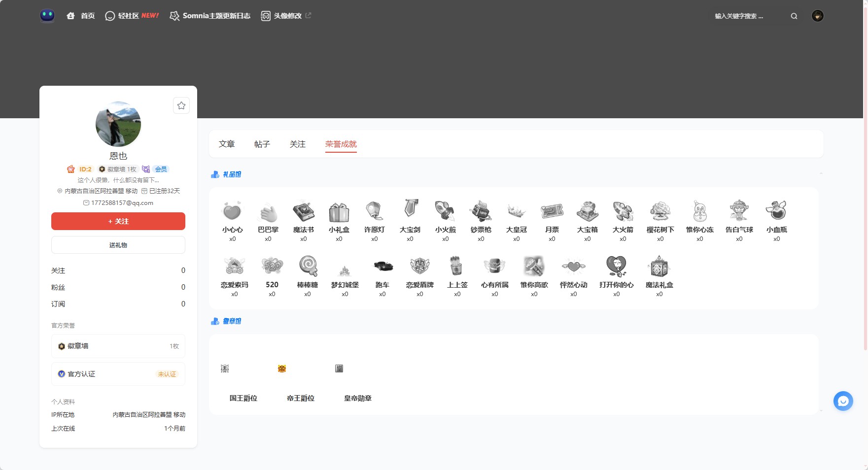Image resolution: width=868 pixels, height=470 pixels.
Task: Click the 梦幻城堡 castle gift icon
Action: (345, 270)
